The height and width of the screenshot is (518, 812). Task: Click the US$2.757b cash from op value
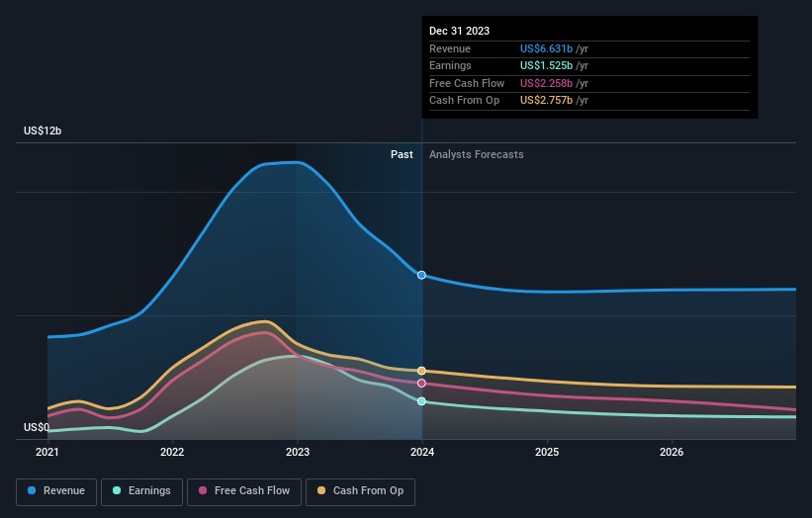point(546,101)
